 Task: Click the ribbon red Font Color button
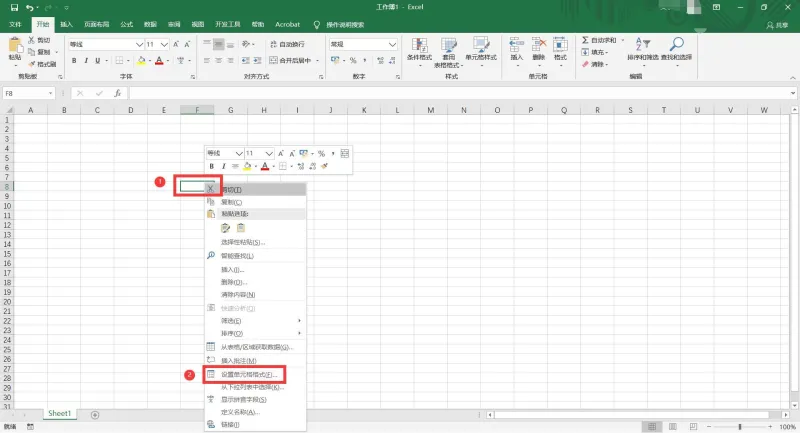[x=159, y=61]
